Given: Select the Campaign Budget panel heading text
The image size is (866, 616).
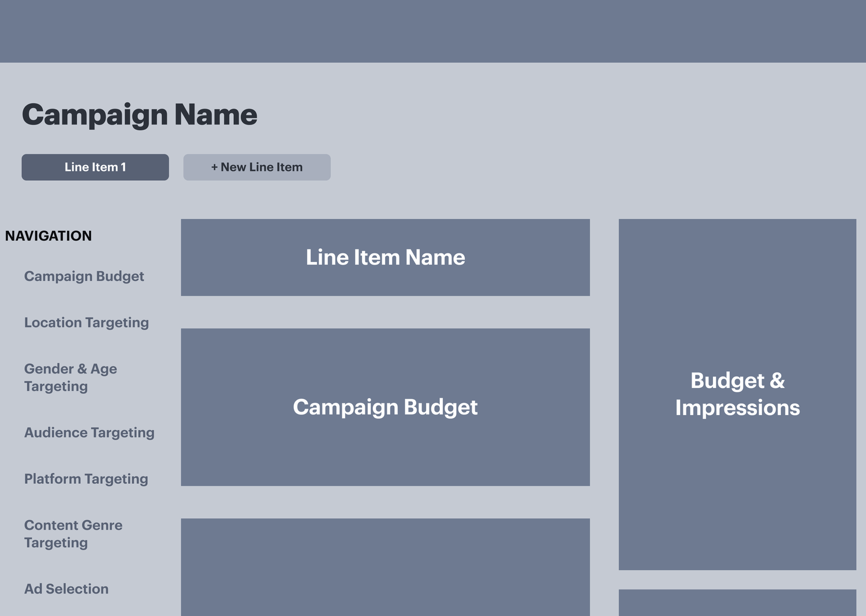Looking at the screenshot, I should point(385,407).
